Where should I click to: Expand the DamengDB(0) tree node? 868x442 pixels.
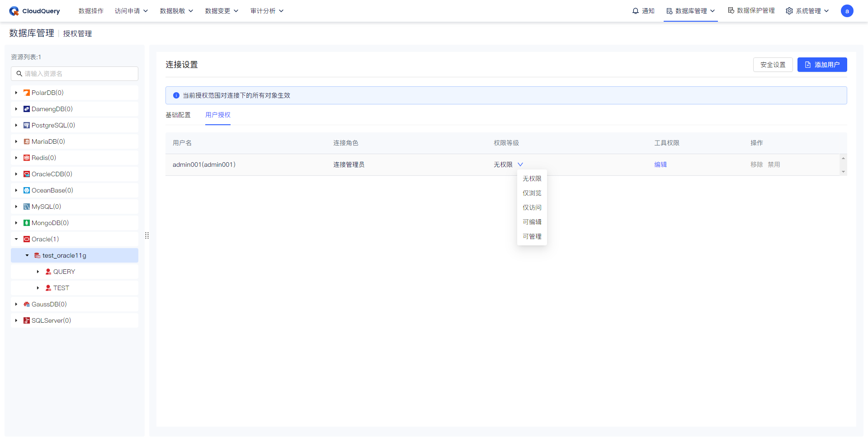(16, 109)
